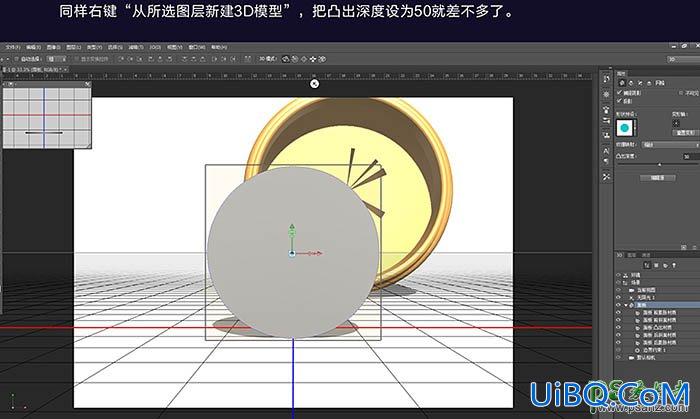Image resolution: width=700 pixels, height=419 pixels.
Task: Toggle visibility eye of 无限光 1 row
Action: tap(618, 298)
